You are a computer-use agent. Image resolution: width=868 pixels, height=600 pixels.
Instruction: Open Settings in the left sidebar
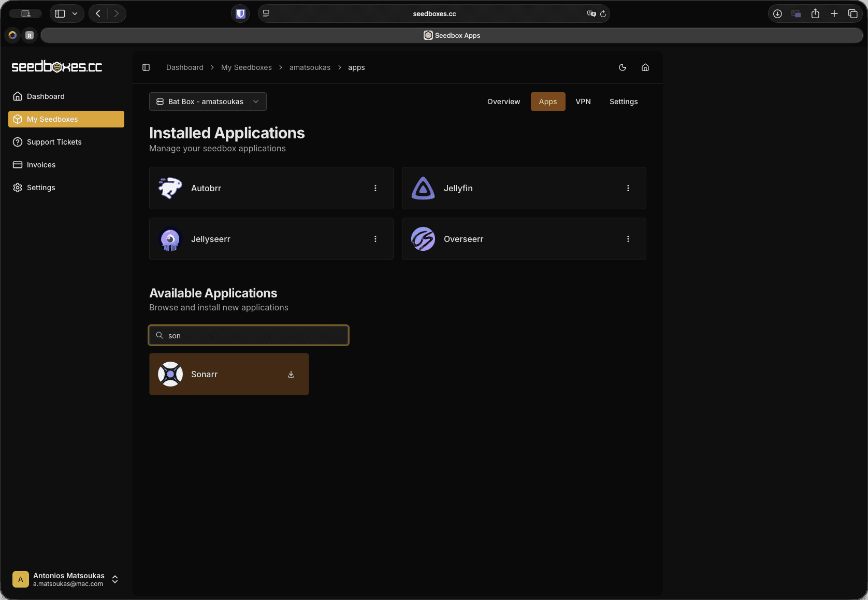tap(66, 188)
